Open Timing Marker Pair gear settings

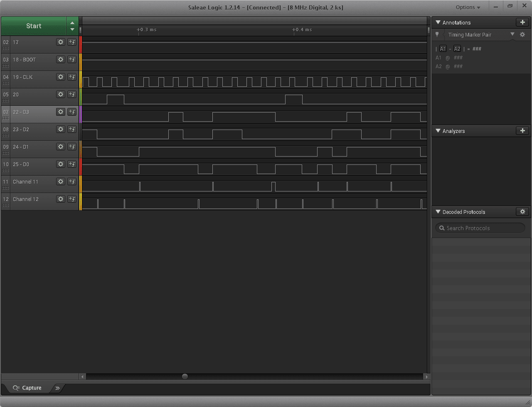click(x=522, y=35)
